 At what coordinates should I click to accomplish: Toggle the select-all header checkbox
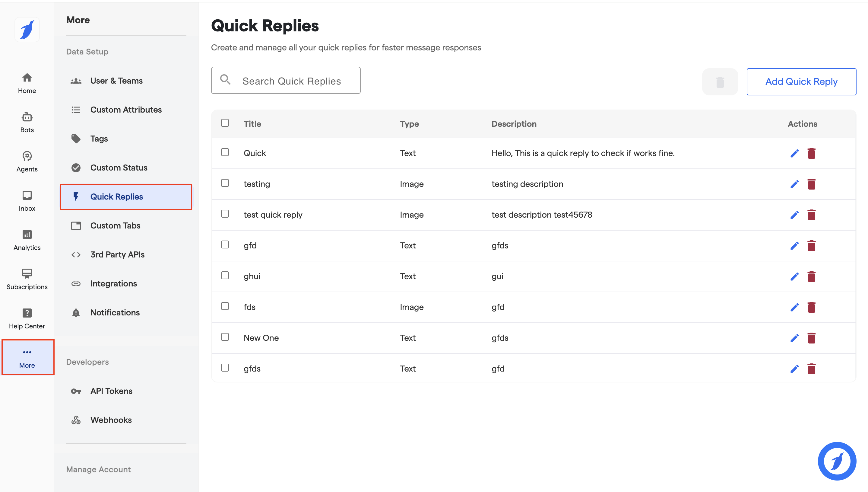[x=225, y=123]
